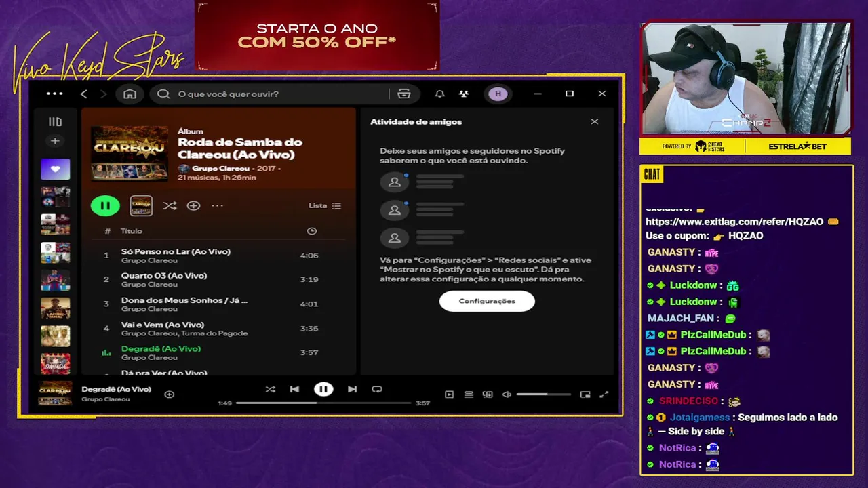Open the queue icon
This screenshot has width=868, height=488.
pos(469,394)
